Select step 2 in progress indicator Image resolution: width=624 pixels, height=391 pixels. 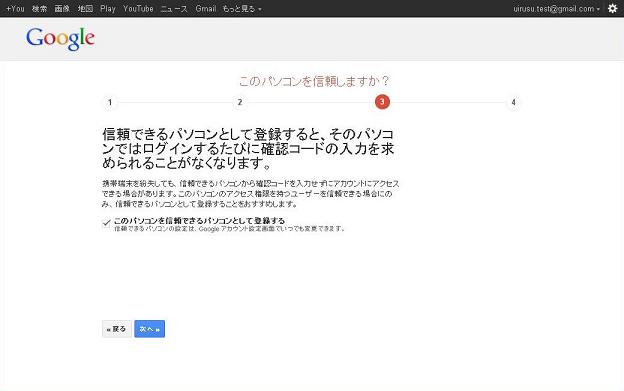click(240, 102)
